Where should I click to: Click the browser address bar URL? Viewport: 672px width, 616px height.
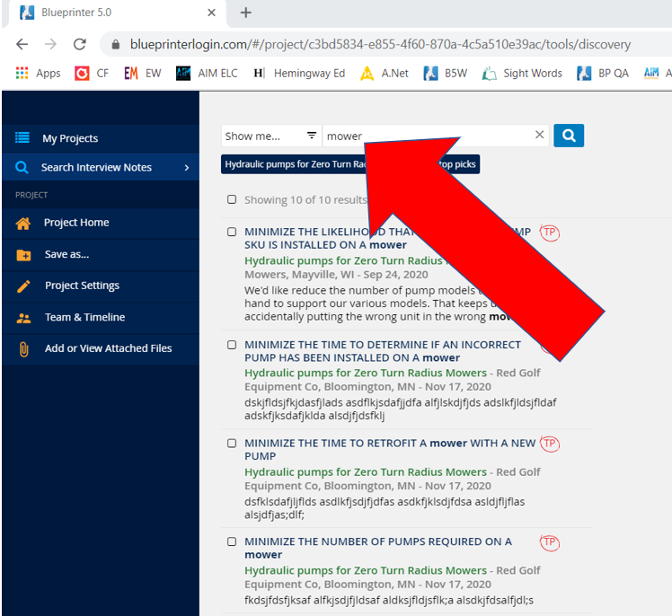(x=380, y=45)
